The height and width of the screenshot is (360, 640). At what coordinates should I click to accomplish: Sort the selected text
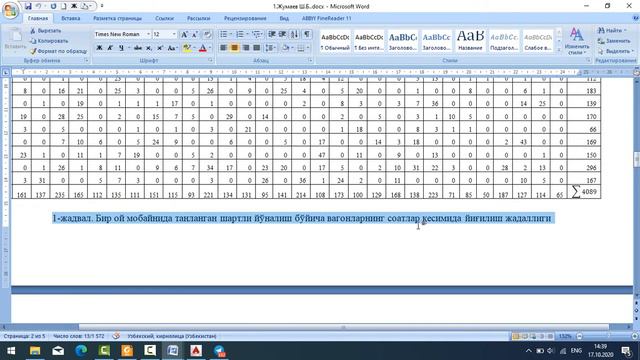point(294,34)
